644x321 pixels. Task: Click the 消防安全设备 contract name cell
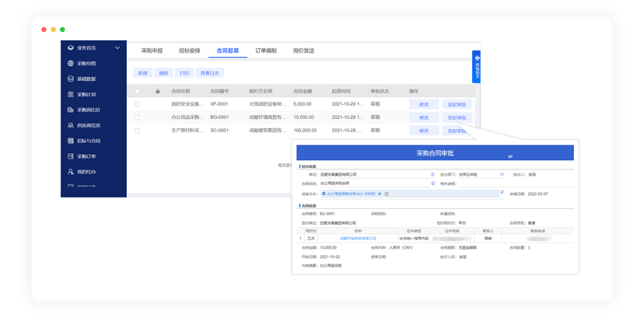[x=187, y=104]
